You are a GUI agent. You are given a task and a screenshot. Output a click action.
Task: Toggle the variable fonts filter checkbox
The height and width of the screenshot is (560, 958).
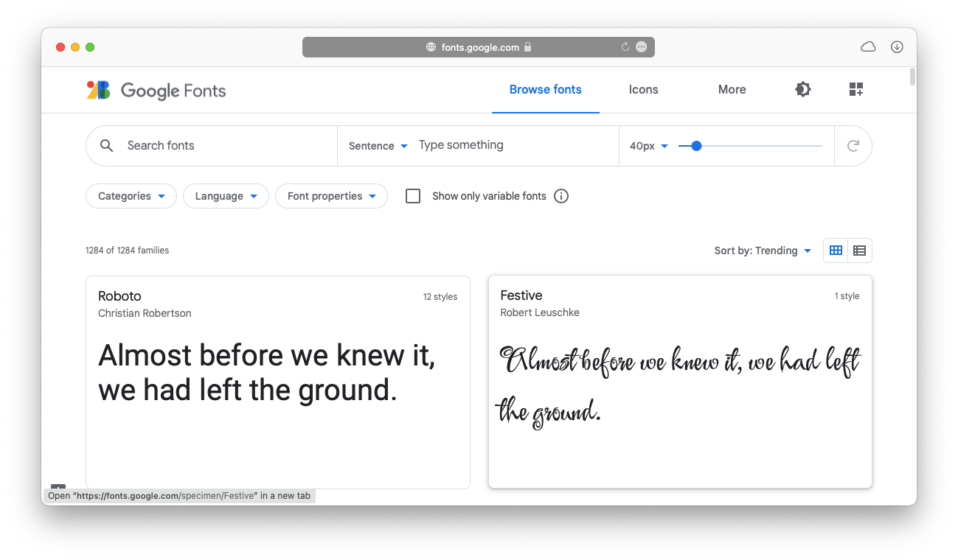click(x=412, y=196)
